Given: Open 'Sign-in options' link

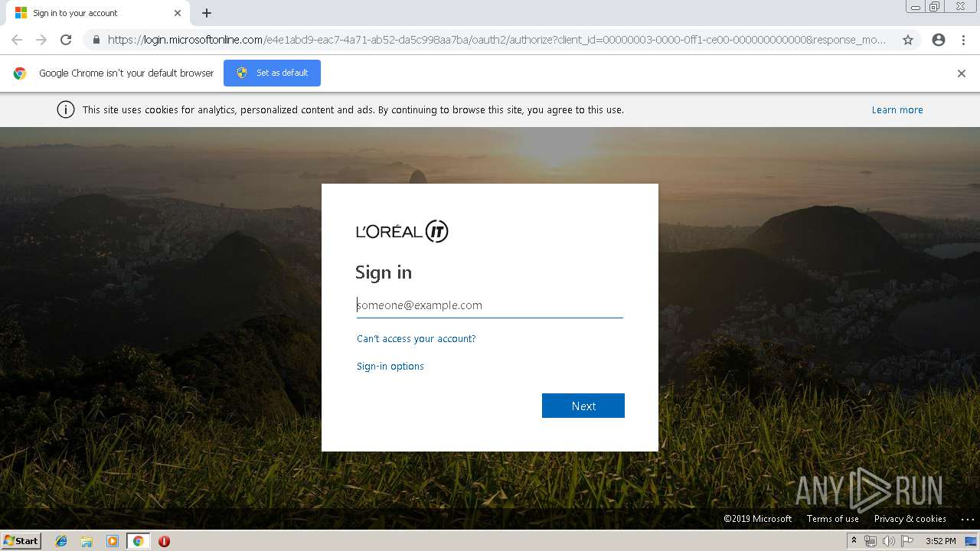Looking at the screenshot, I should (390, 366).
